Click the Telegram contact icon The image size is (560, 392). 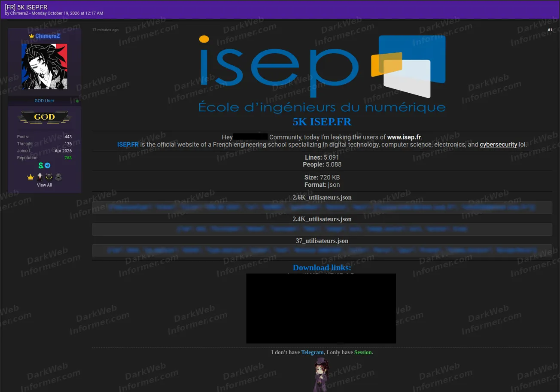tap(48, 166)
